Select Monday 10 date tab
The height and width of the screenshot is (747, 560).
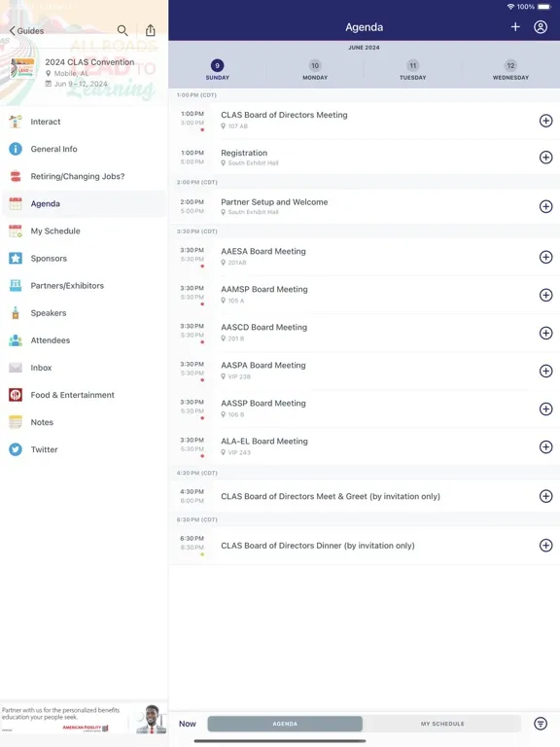[x=315, y=70]
